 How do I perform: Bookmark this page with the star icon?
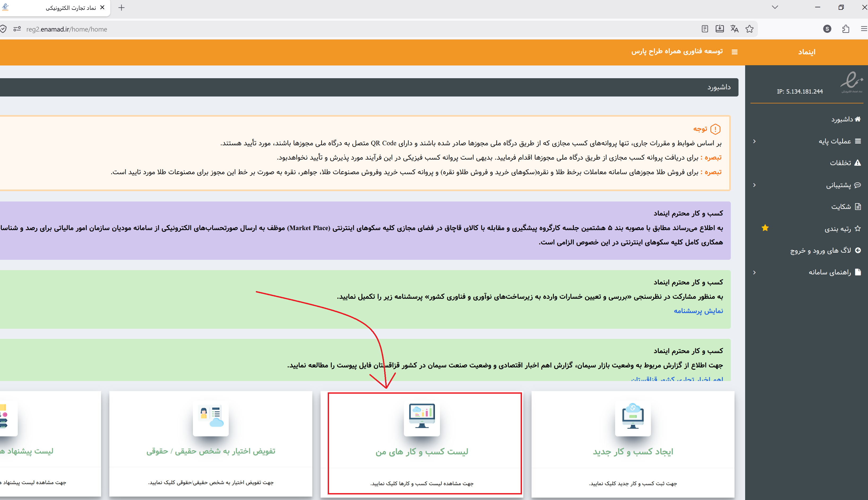[x=749, y=29]
